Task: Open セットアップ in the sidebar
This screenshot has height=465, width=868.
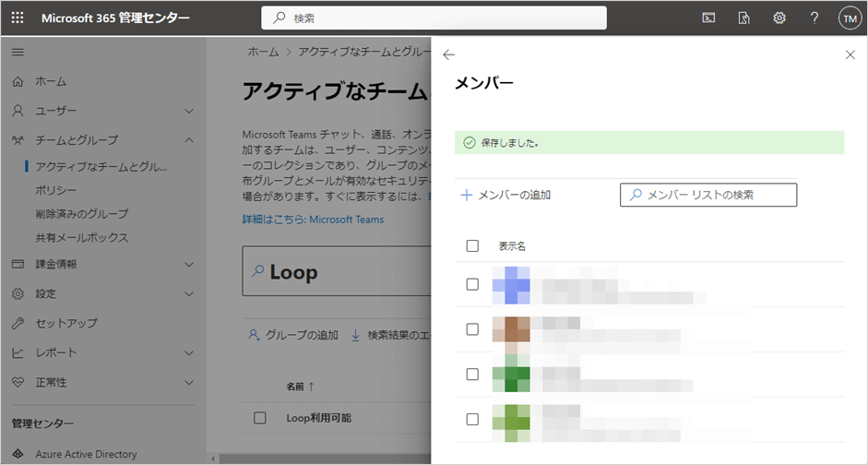Action: (x=66, y=323)
